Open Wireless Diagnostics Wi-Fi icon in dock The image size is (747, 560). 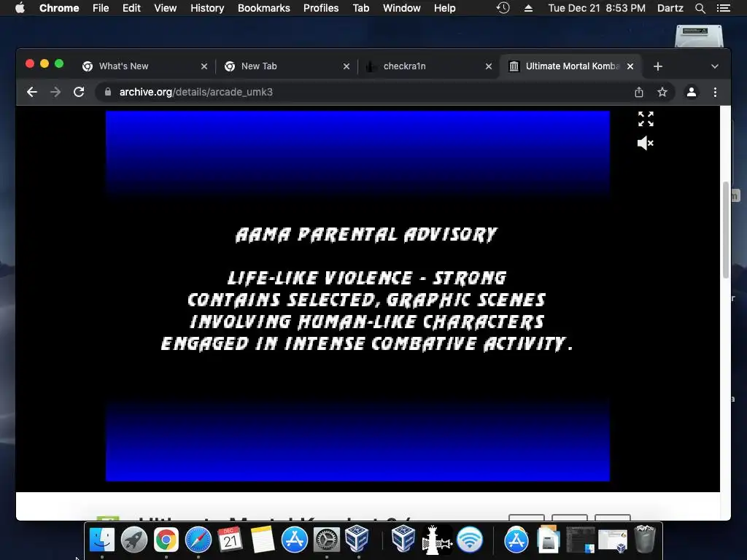470,540
